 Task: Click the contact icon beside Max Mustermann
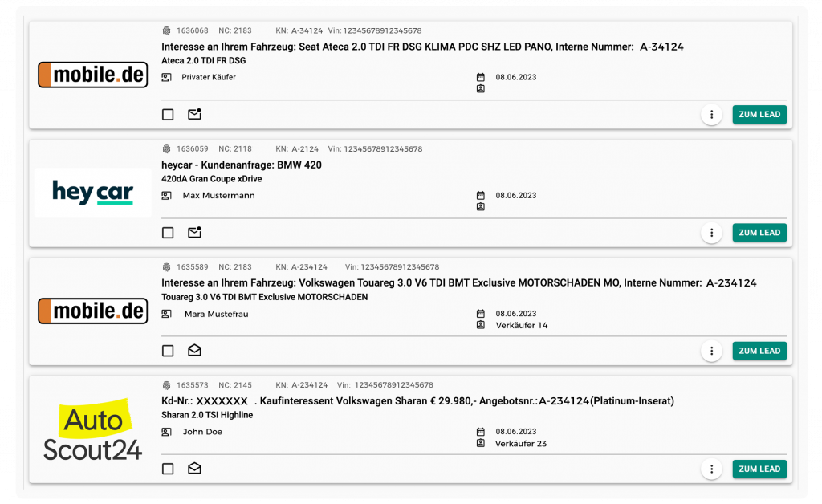pyautogui.click(x=167, y=195)
